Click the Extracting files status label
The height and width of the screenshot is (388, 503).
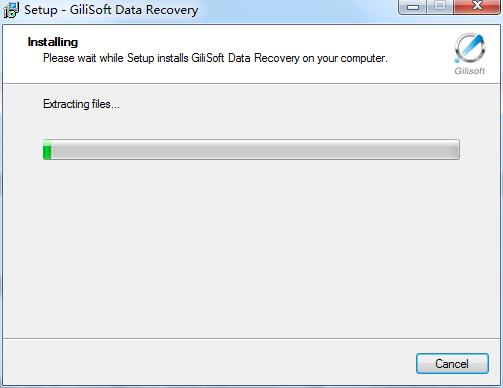(81, 104)
